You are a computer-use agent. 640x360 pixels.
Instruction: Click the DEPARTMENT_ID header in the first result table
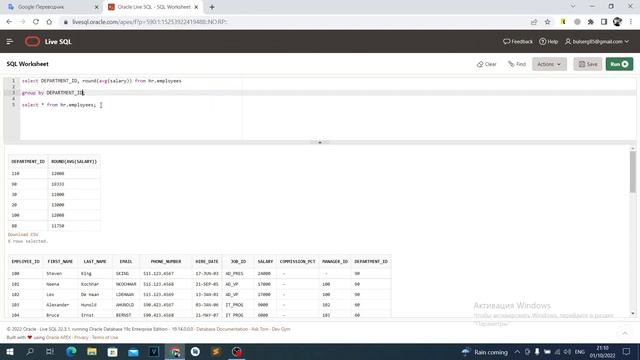click(28, 162)
